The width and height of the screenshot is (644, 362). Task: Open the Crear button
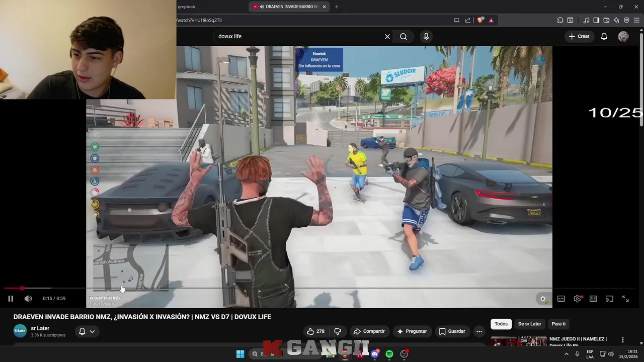click(579, 36)
